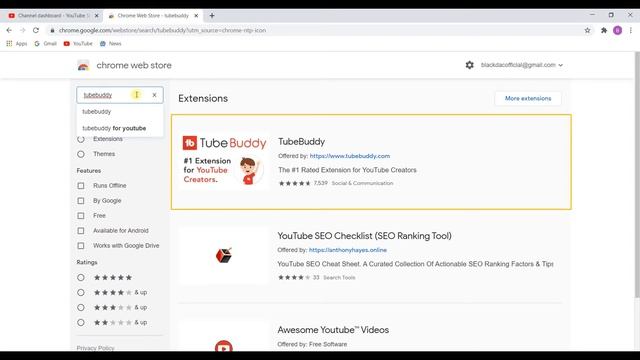Close the Chrome Web Store tab
640x360 pixels.
196,16
